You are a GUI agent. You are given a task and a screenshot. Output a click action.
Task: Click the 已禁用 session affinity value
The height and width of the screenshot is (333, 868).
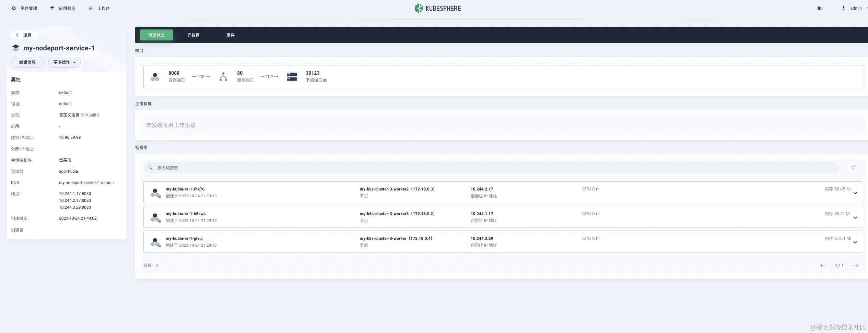coord(65,160)
